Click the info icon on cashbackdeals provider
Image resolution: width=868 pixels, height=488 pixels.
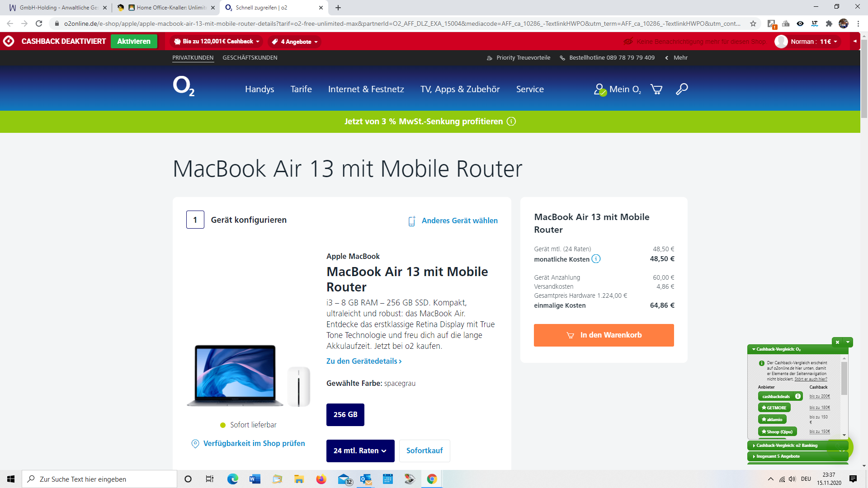click(798, 396)
